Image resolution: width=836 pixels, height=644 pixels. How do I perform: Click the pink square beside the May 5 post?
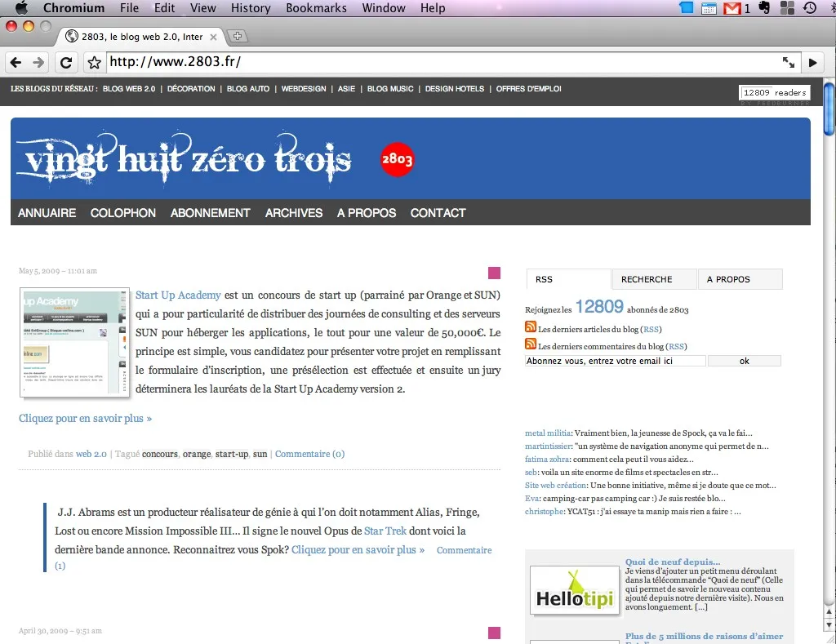click(494, 273)
